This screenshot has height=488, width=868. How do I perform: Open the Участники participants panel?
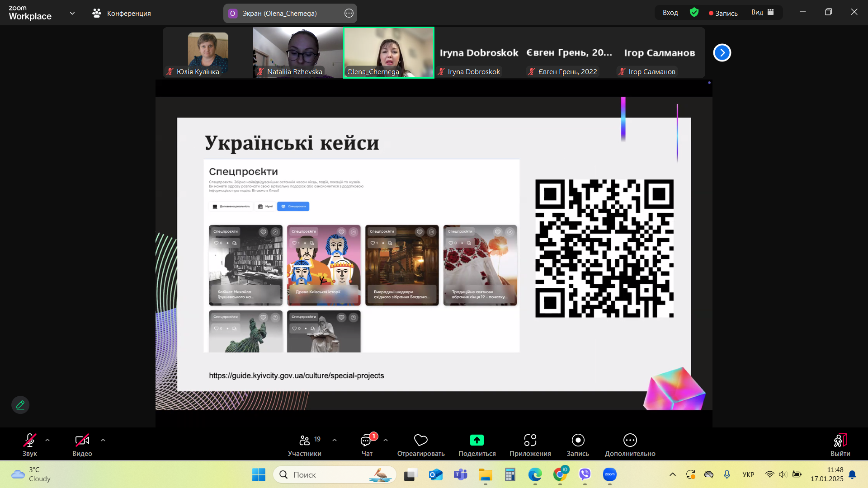click(305, 445)
